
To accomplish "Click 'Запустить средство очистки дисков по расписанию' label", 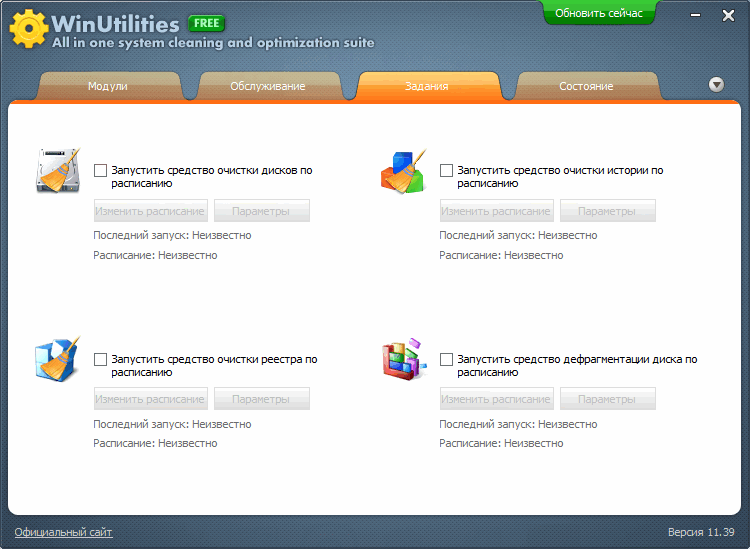I will click(212, 177).
